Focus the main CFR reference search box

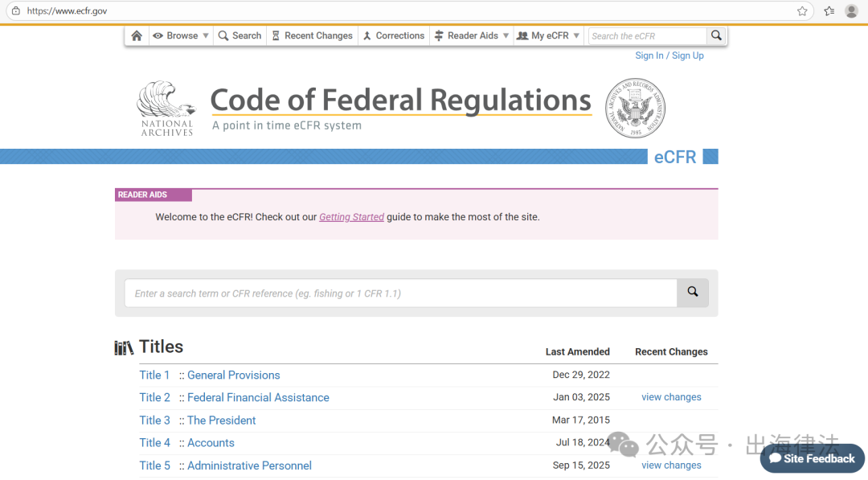[401, 293]
